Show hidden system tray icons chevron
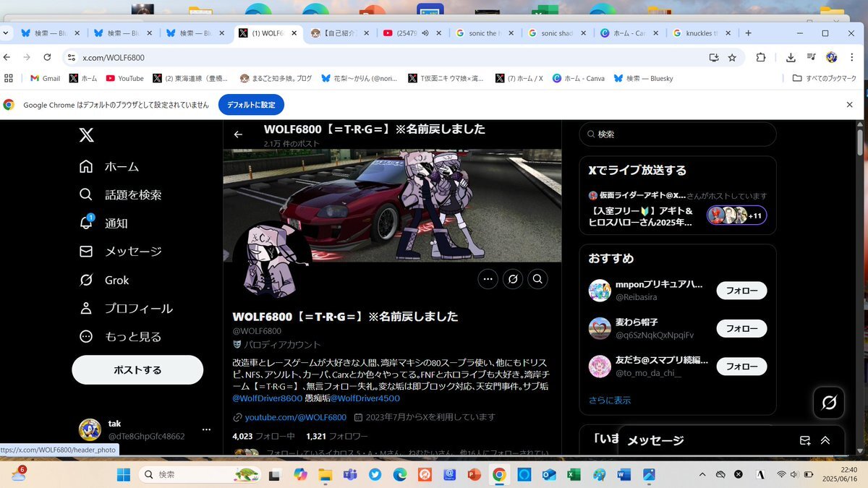This screenshot has height=488, width=868. (x=702, y=474)
